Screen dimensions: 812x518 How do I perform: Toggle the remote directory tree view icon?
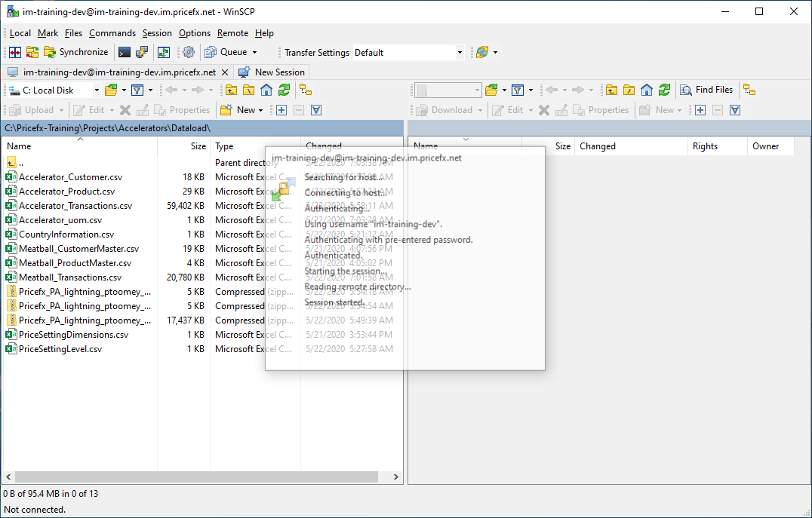[x=749, y=90]
